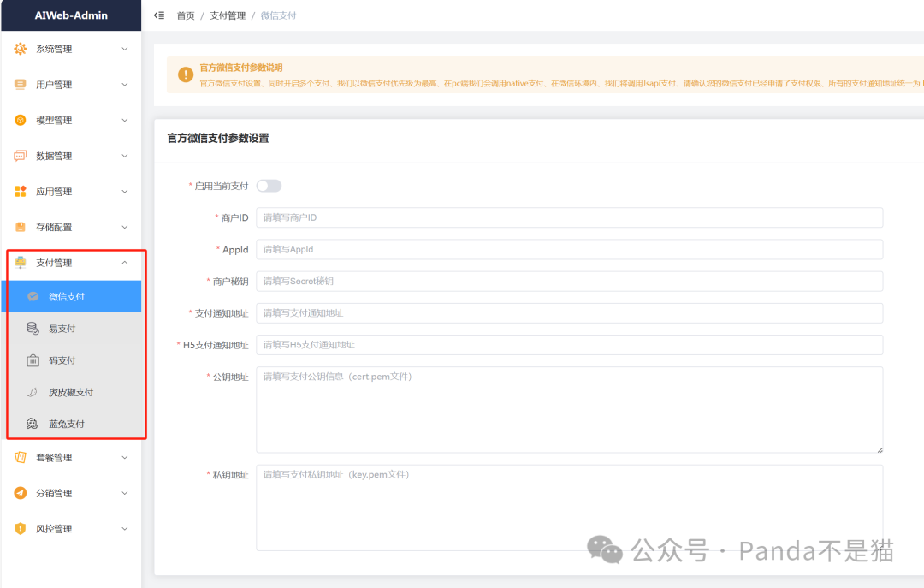
Task: Click the 系统管理 gear icon
Action: click(x=20, y=49)
